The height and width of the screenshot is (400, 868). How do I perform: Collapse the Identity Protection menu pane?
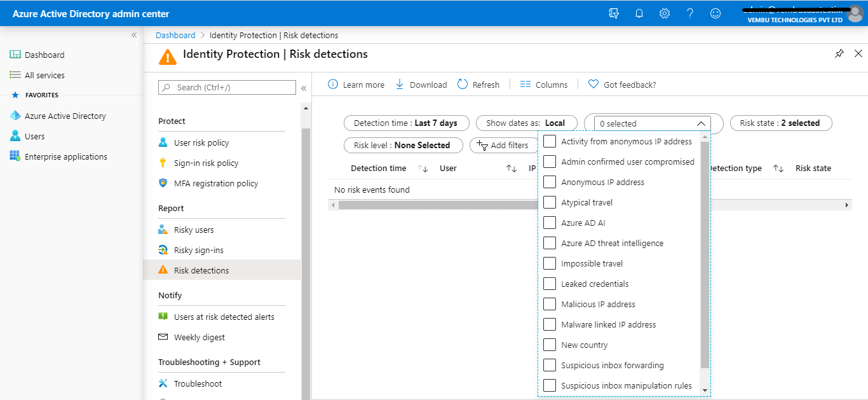304,88
